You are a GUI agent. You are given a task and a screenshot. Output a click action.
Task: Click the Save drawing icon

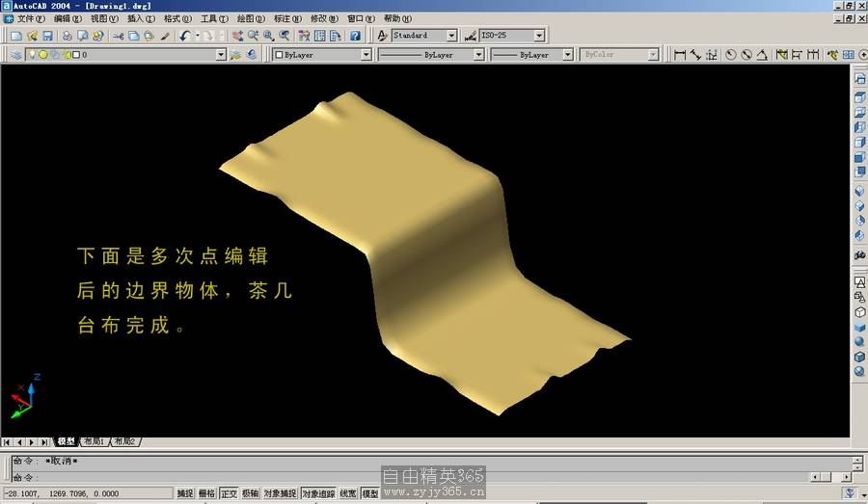tap(46, 36)
